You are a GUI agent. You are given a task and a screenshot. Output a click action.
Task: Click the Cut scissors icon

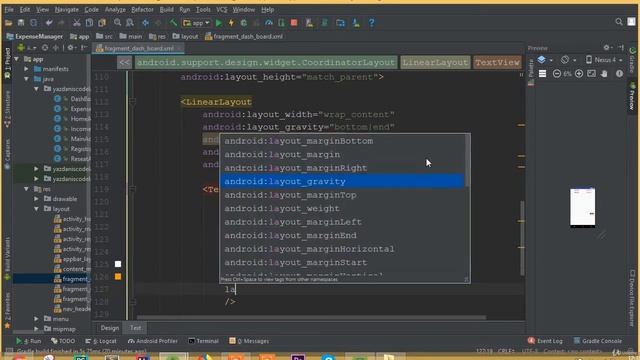[76, 23]
